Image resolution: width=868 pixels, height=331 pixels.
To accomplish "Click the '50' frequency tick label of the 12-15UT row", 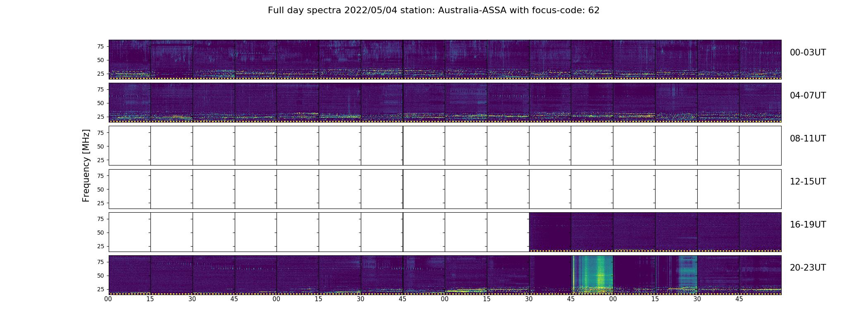I will (x=100, y=189).
